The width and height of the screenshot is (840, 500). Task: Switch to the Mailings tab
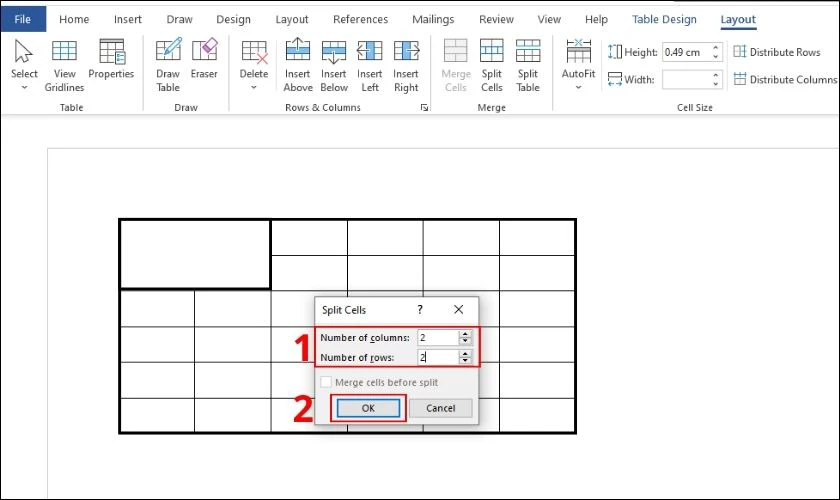tap(433, 19)
